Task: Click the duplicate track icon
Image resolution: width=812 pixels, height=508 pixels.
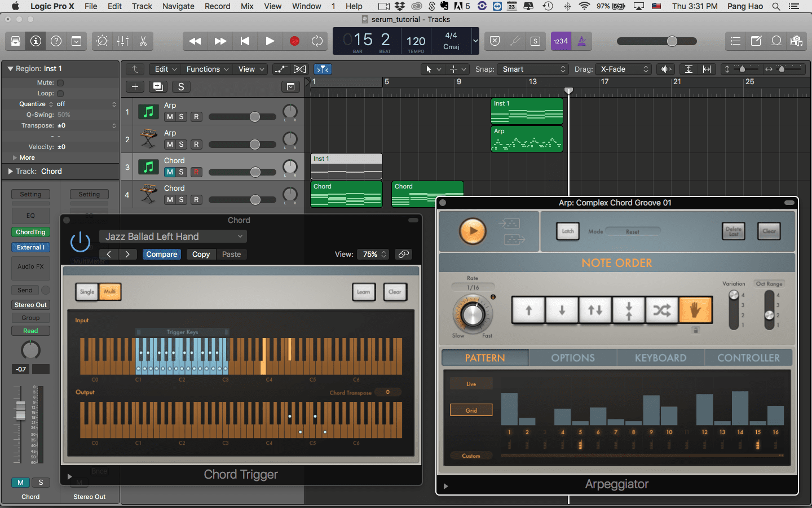Action: (x=158, y=86)
